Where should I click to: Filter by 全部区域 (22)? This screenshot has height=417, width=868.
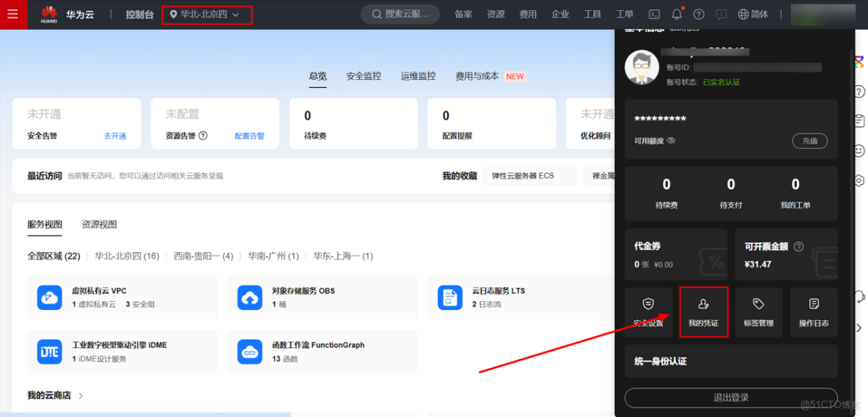click(54, 256)
